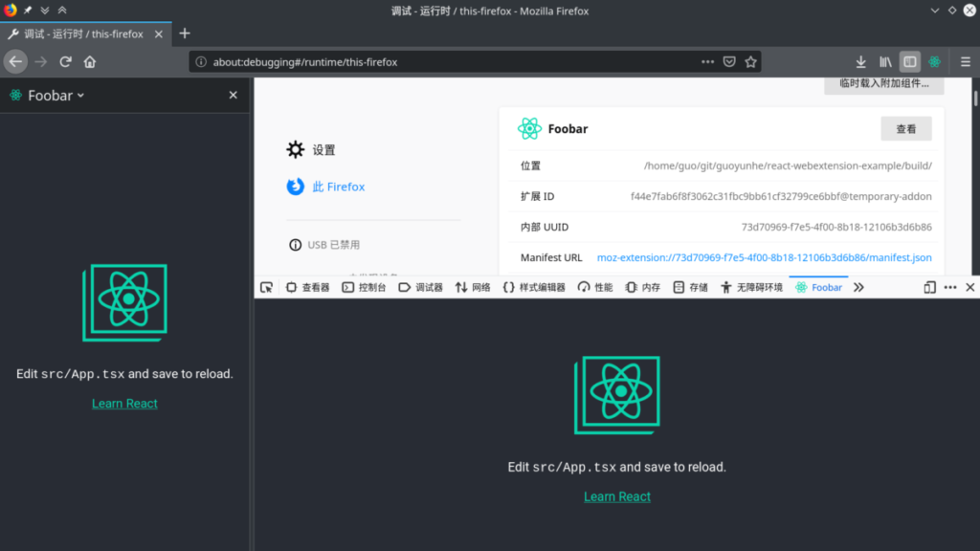Screen dimensions: 980x551
Task: Close the Foobar sidebar
Action: [x=234, y=95]
